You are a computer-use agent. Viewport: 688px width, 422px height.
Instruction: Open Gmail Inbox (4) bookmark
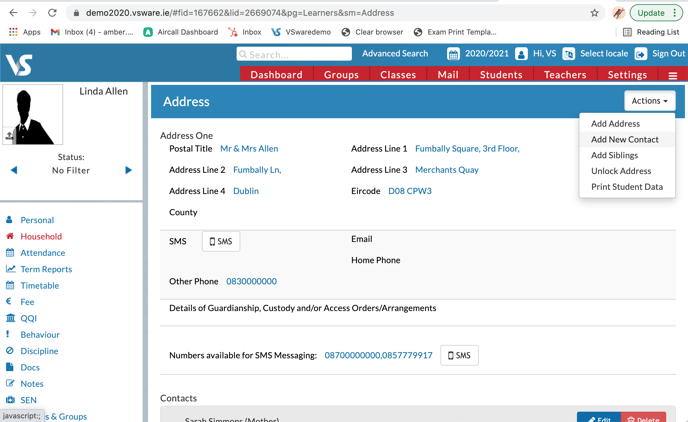coord(92,32)
